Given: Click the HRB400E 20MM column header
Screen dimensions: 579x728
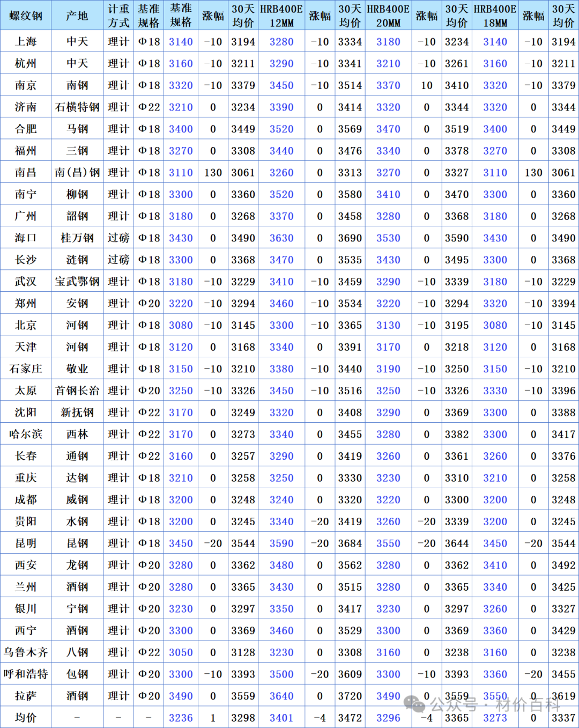Looking at the screenshot, I should pos(388,16).
